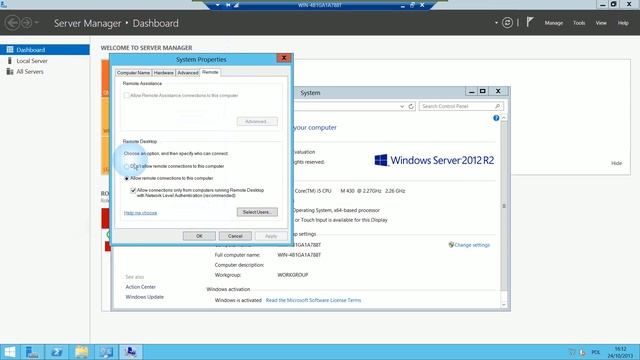Click the POL language indicator

596,352
